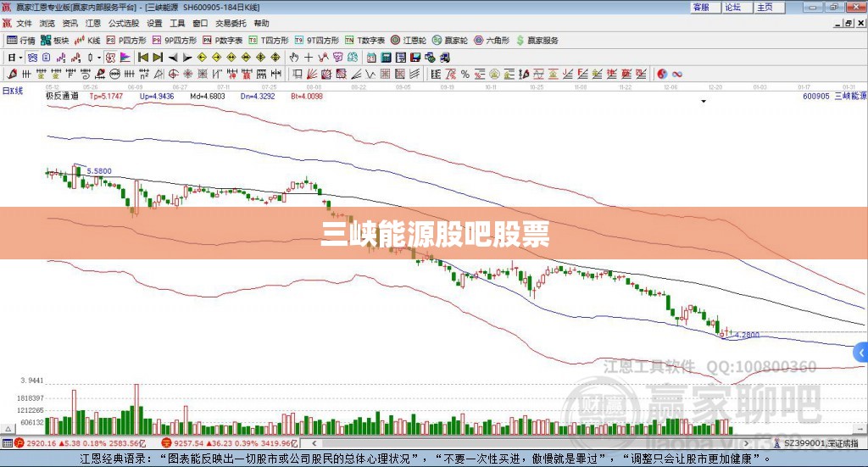Click the red grid table icon
The height and width of the screenshot is (467, 868).
(x=386, y=74)
